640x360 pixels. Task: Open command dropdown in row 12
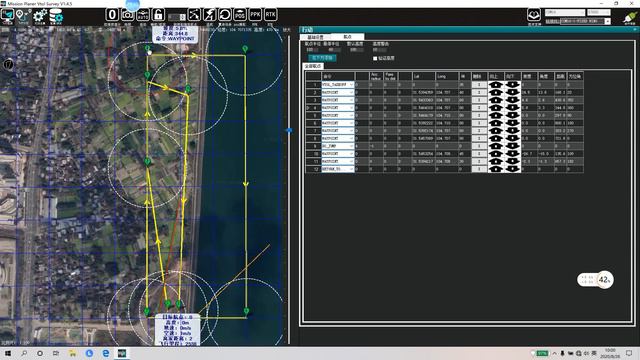click(x=351, y=169)
